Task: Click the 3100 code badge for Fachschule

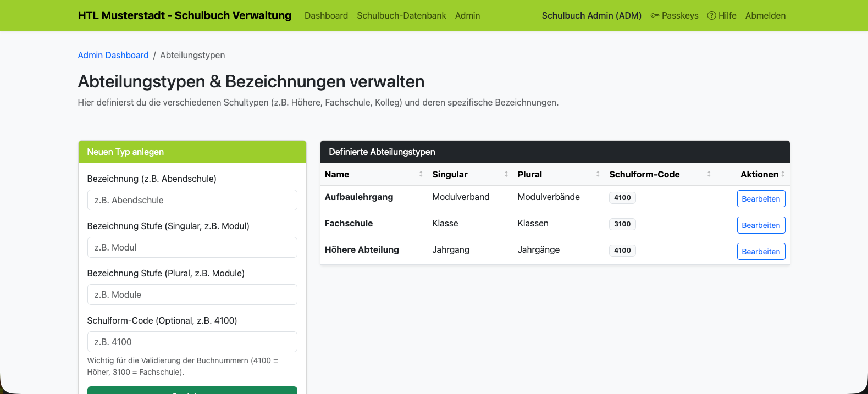Action: [622, 224]
